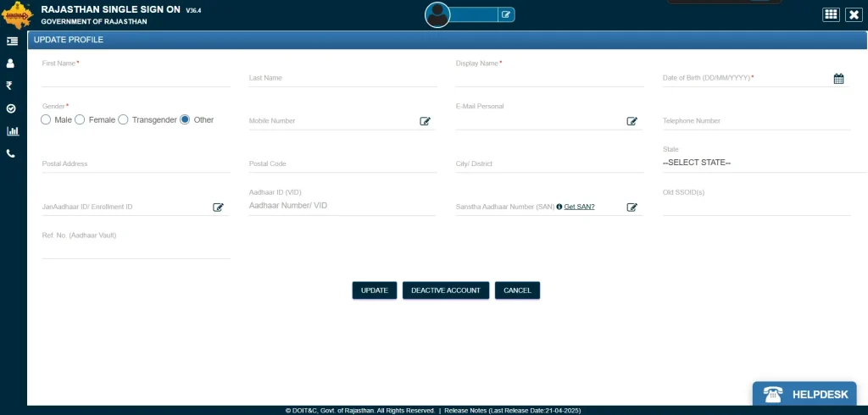
Task: Click the profile avatar picture in header
Action: click(x=437, y=15)
